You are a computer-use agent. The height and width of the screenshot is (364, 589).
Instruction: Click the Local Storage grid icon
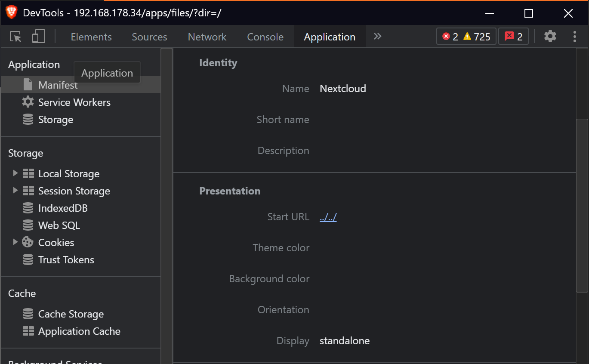[28, 173]
